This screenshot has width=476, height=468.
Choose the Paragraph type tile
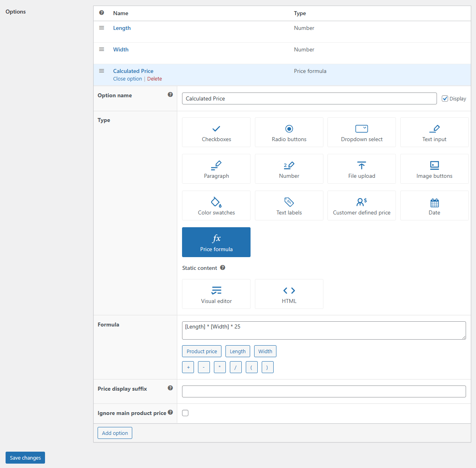point(216,169)
